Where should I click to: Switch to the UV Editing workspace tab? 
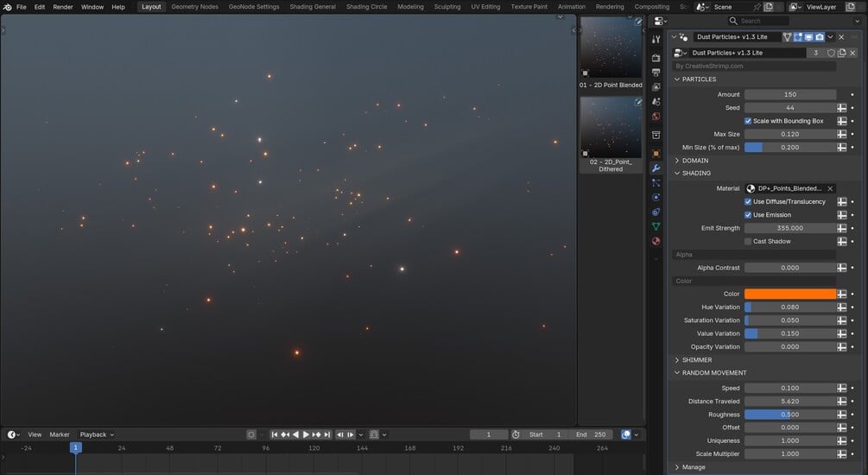[x=485, y=7]
